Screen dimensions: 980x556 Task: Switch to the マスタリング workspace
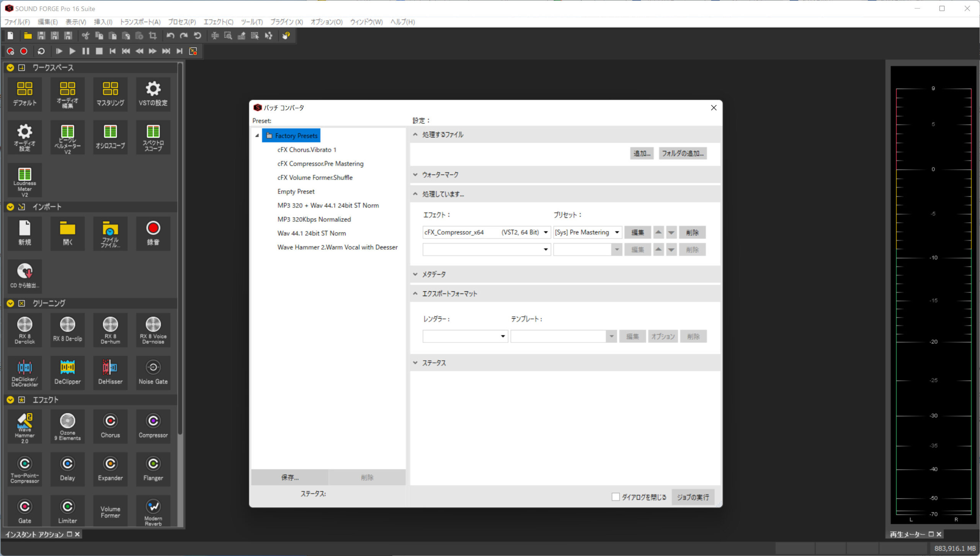[110, 95]
